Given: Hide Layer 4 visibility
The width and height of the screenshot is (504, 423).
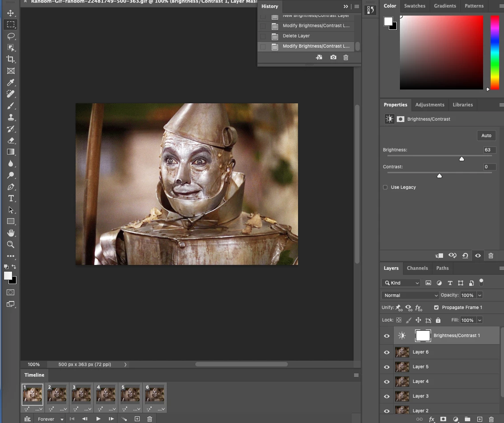Looking at the screenshot, I should 387,382.
